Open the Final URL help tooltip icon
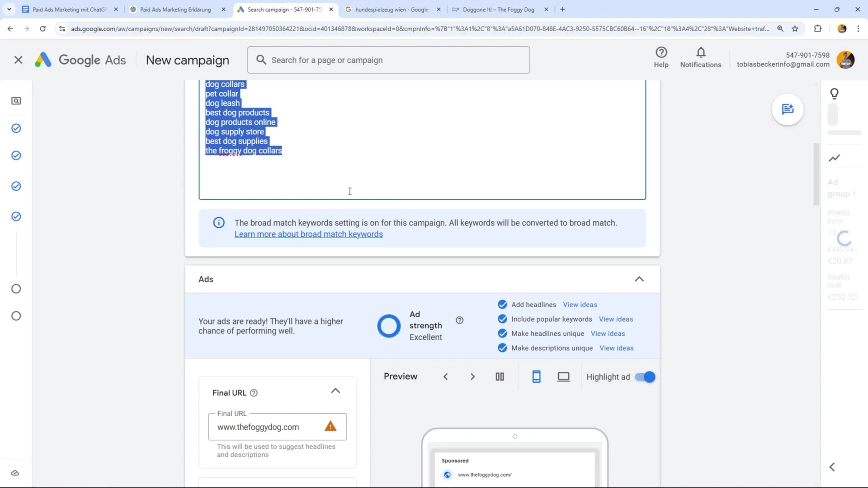The image size is (868, 488). [x=254, y=393]
